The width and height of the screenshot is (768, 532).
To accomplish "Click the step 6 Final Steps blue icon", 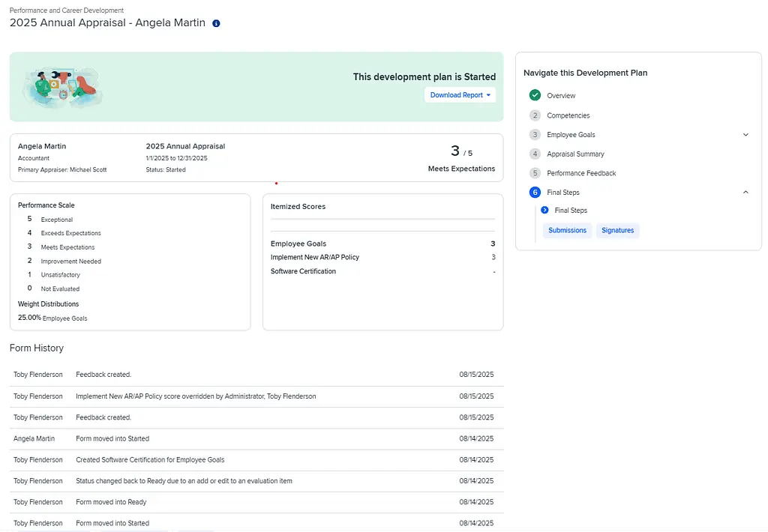I will (535, 193).
